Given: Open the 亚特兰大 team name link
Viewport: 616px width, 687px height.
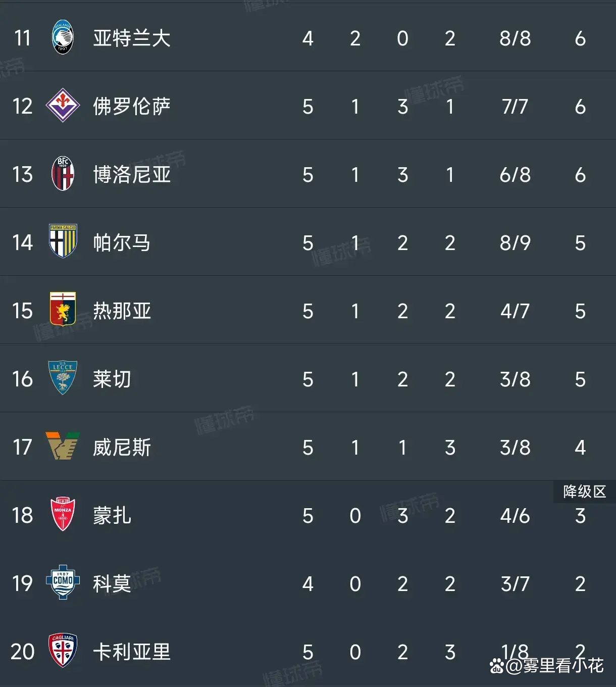Looking at the screenshot, I should click(132, 38).
